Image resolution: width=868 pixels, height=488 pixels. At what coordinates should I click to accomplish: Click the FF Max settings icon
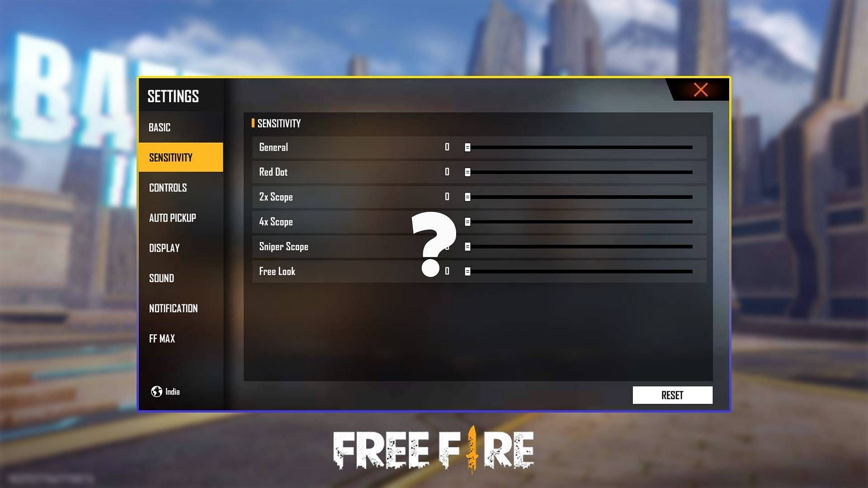[x=162, y=338]
